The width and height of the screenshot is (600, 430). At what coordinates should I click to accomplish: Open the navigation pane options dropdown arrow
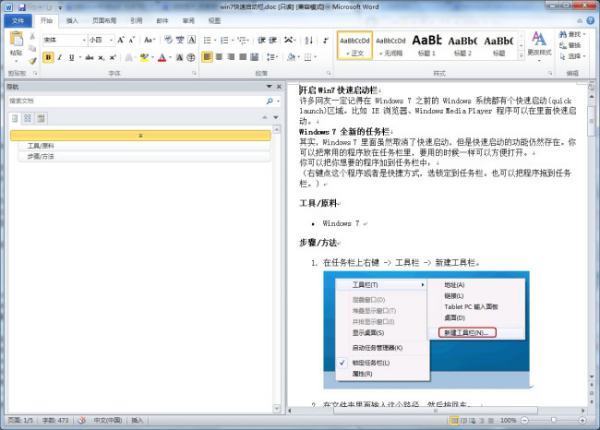[x=269, y=87]
